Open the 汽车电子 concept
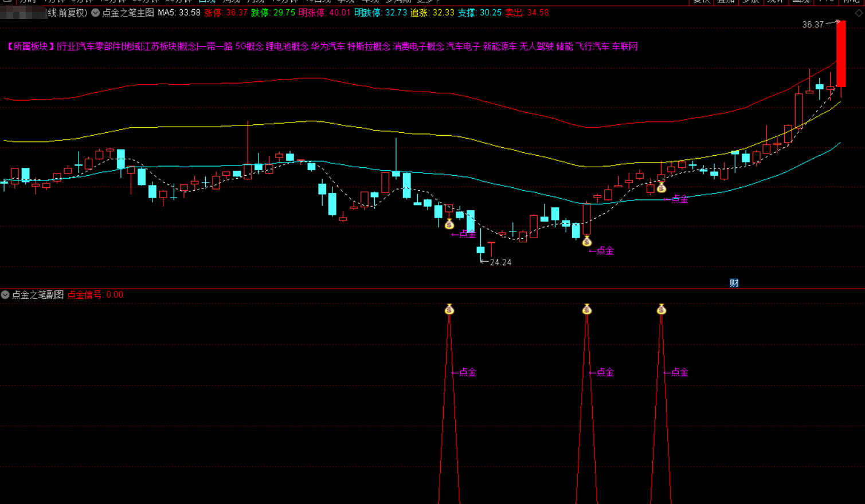865x504 pixels. (x=463, y=46)
